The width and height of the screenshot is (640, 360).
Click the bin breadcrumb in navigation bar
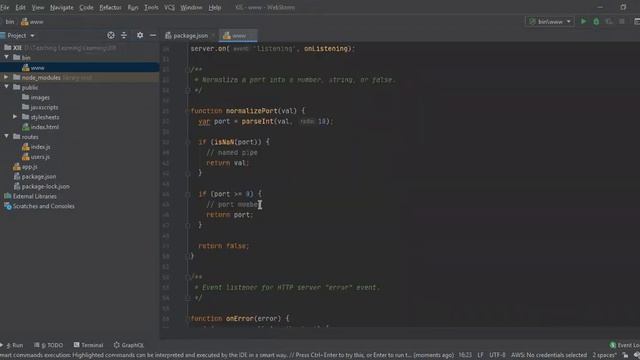(9, 22)
